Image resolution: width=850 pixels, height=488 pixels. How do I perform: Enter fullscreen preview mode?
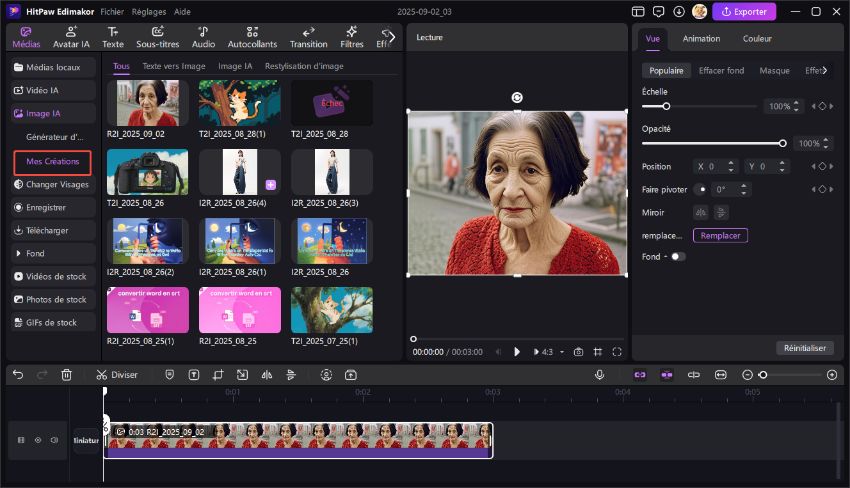tap(617, 352)
